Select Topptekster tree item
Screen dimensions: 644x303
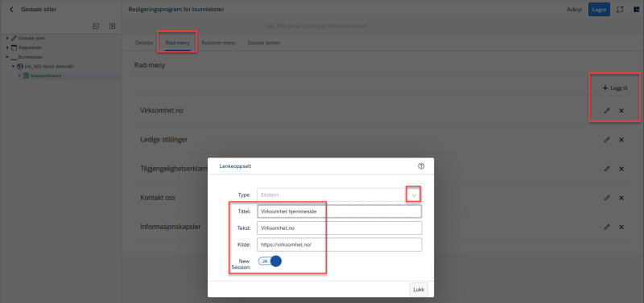(x=30, y=47)
